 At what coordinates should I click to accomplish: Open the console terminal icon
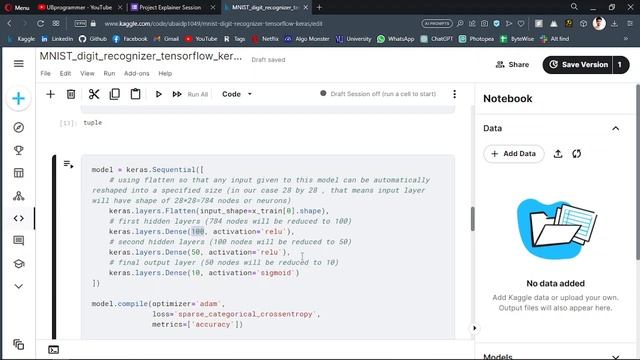point(53,350)
